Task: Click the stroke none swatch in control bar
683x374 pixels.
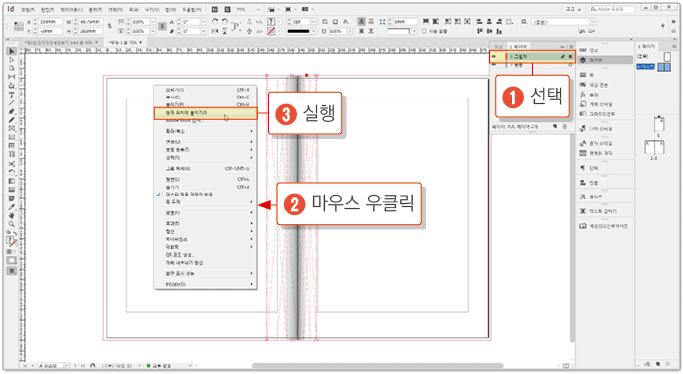Action: 271,31
